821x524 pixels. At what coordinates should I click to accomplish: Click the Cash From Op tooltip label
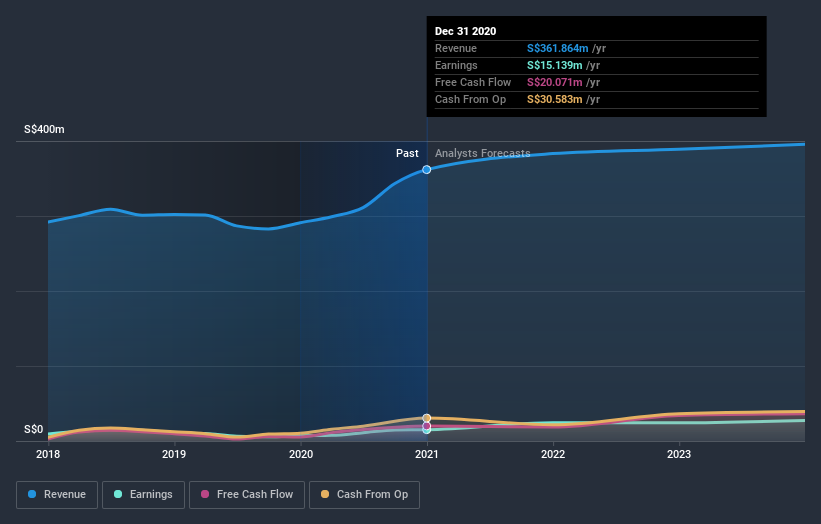click(x=470, y=99)
